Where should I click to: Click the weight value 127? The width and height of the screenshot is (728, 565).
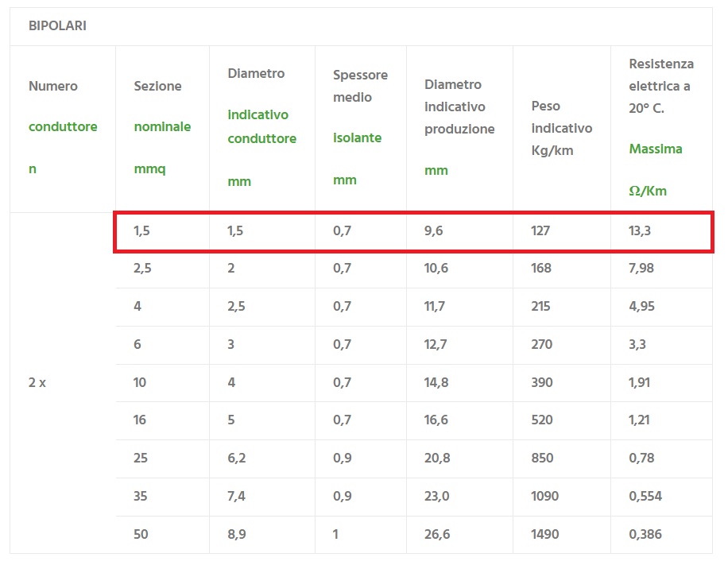pos(540,230)
